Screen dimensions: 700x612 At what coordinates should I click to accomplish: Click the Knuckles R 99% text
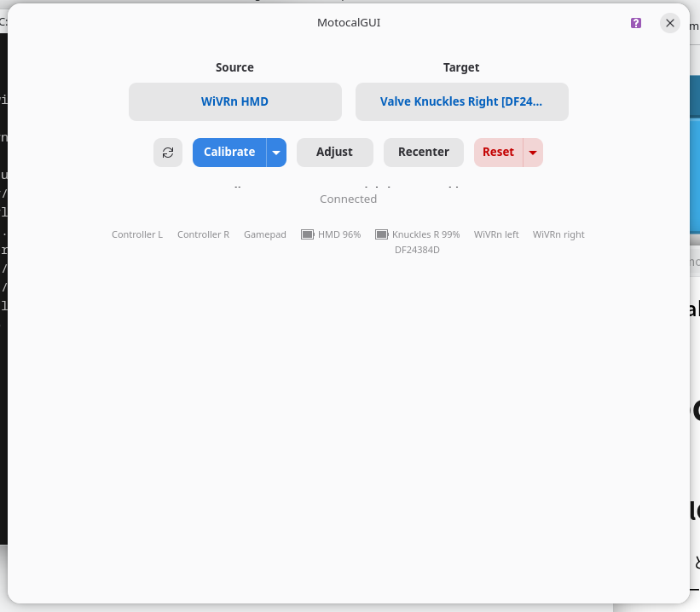(426, 234)
